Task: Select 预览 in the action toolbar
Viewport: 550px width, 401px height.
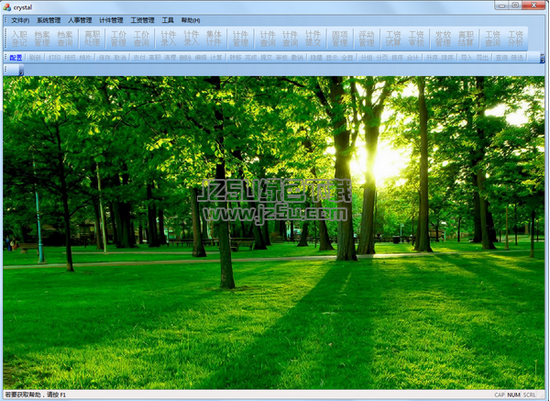Action: [70, 58]
